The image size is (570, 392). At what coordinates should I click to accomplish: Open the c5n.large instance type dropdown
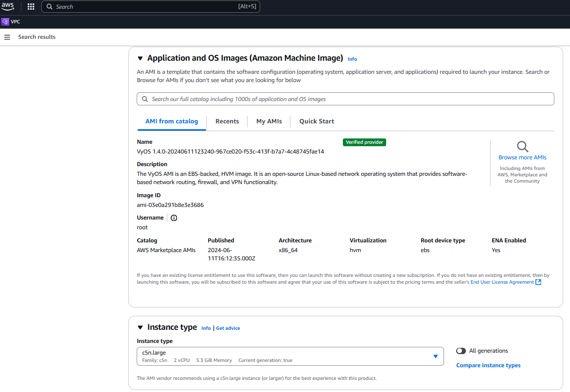pyautogui.click(x=435, y=356)
